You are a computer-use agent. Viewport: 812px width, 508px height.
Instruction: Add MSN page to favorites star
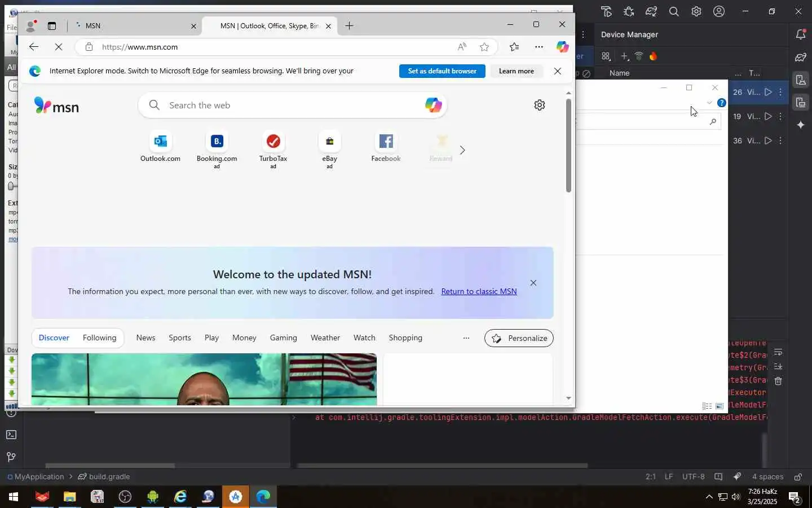pyautogui.click(x=484, y=47)
